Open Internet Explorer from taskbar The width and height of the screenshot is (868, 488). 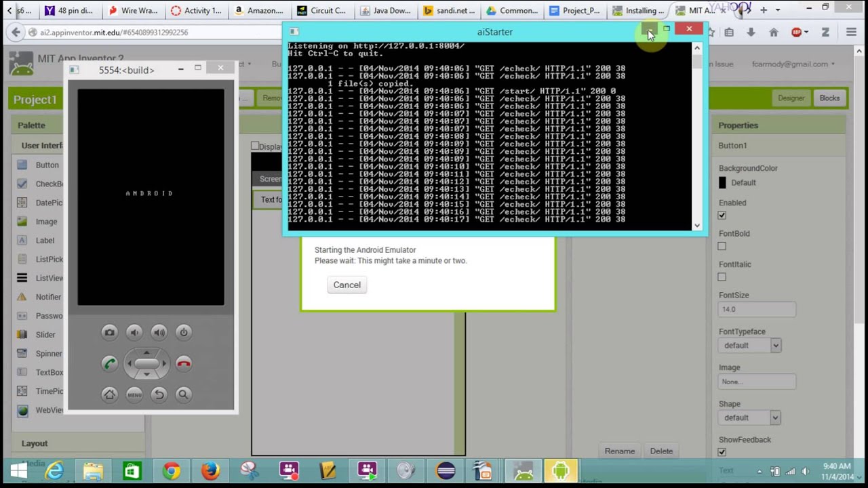(x=54, y=470)
